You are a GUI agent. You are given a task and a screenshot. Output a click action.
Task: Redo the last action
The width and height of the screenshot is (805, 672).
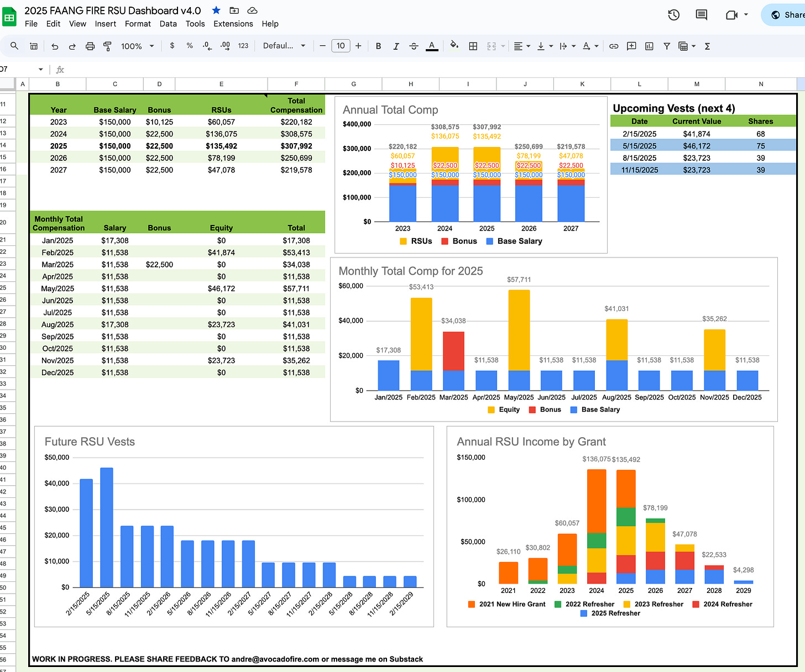point(72,46)
